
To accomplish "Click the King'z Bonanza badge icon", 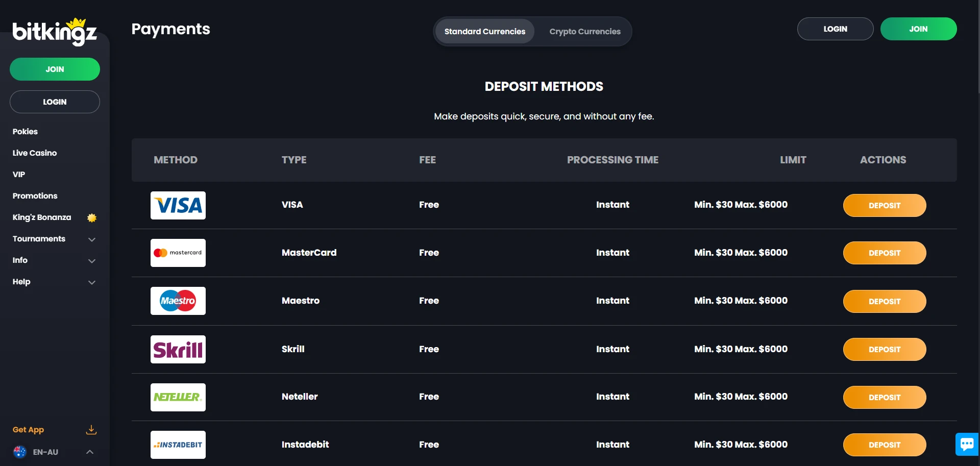I will click(x=92, y=218).
